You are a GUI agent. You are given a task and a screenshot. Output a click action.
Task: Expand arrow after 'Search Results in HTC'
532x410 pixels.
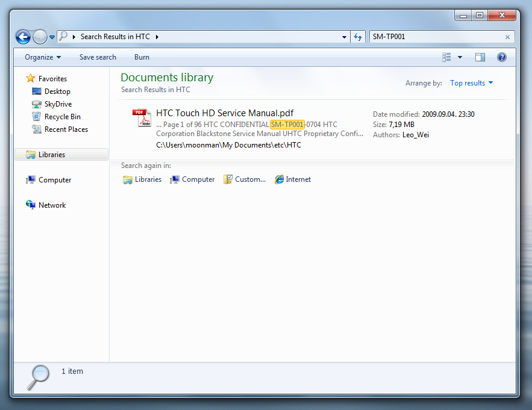click(157, 37)
